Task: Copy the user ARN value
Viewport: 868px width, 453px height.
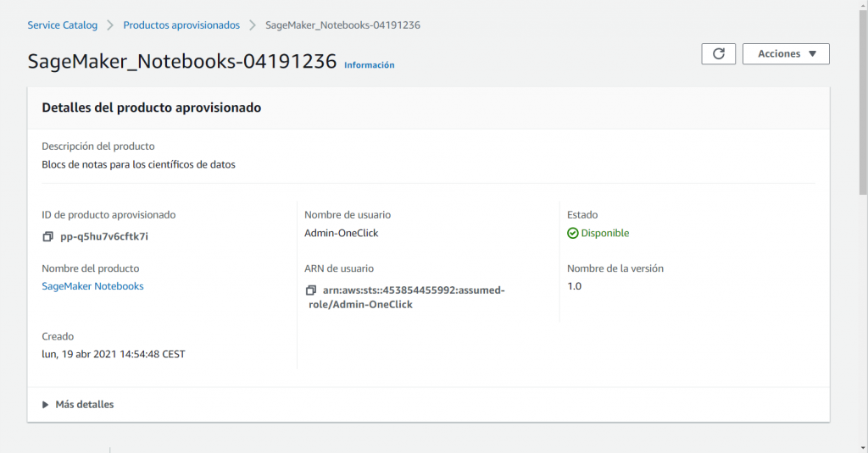Action: pyautogui.click(x=310, y=290)
